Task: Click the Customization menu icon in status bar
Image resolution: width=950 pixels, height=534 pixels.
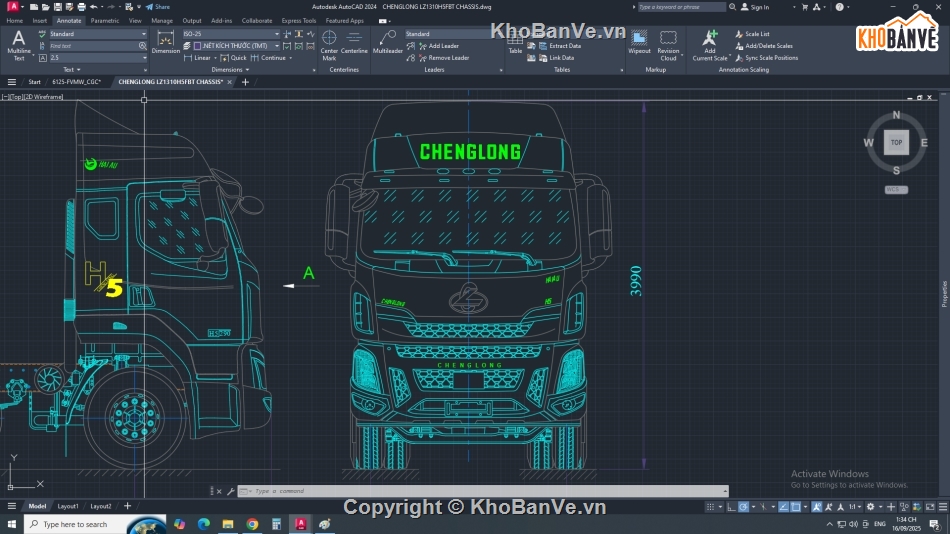Action: pos(943,507)
